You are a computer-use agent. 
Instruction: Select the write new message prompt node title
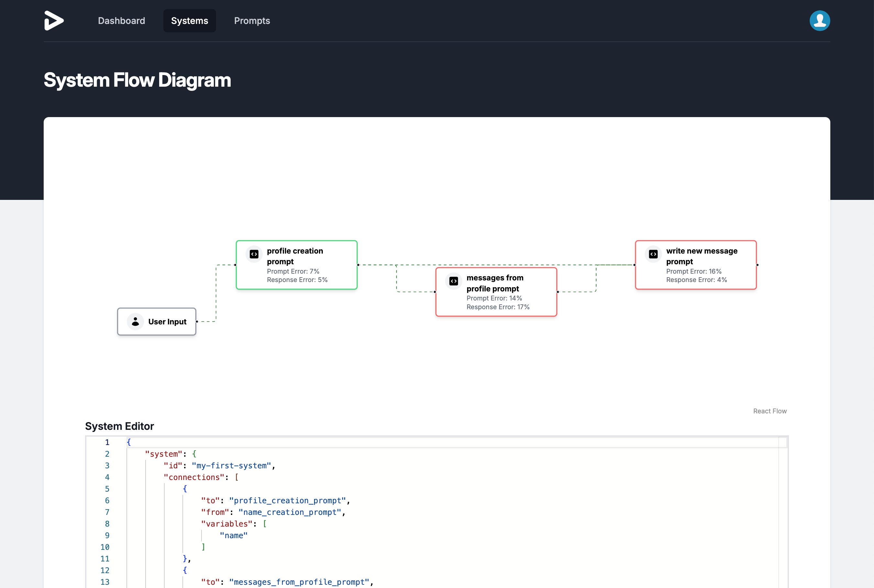pos(702,256)
